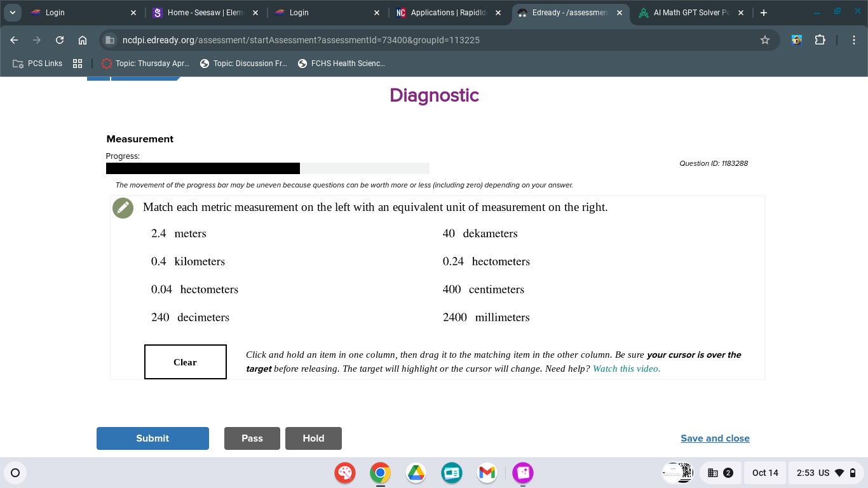The height and width of the screenshot is (488, 868).
Task: Select the 400 centimeters item
Action: click(484, 290)
